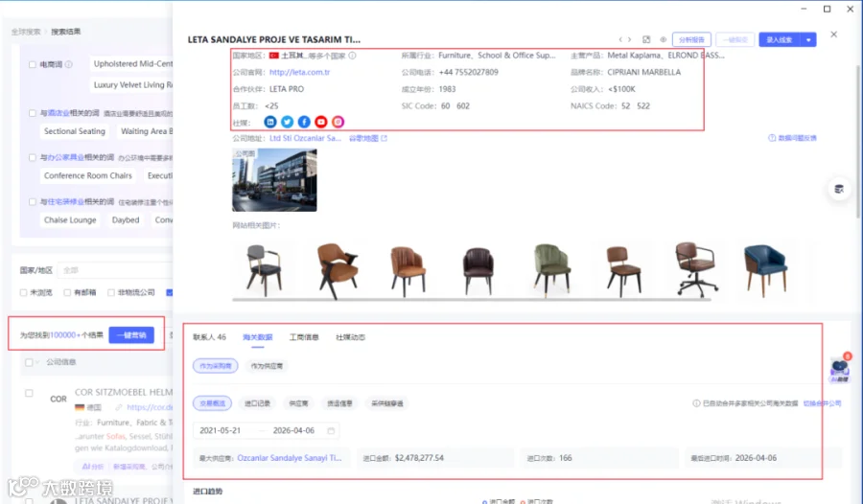
Task: Toggle the 办公家具业 related words checkbox
Action: 33,157
